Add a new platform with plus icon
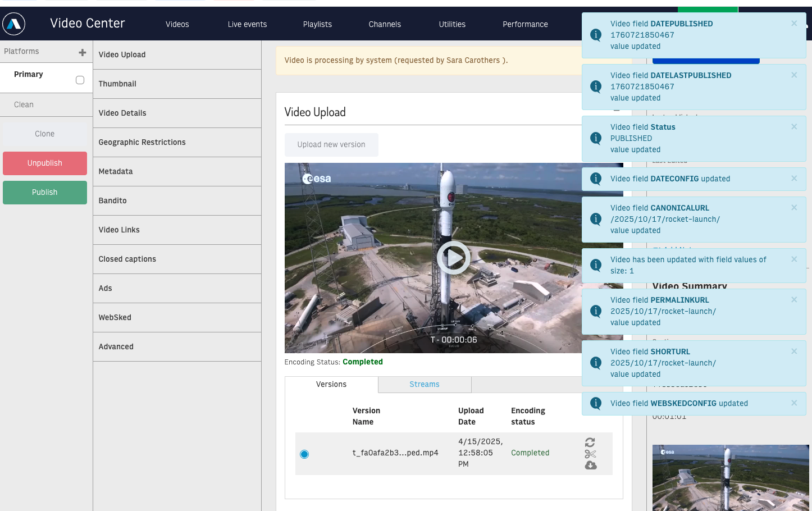The image size is (812, 511). 83,52
